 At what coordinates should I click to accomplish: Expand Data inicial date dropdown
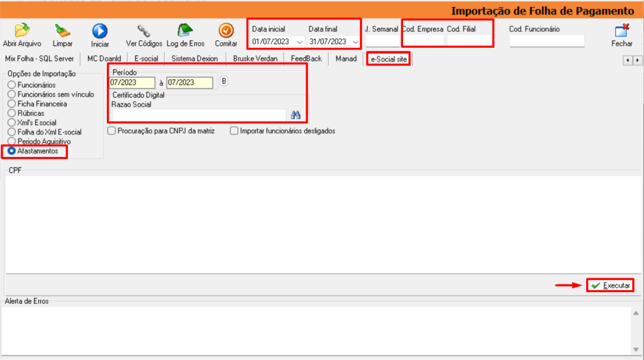tap(299, 42)
